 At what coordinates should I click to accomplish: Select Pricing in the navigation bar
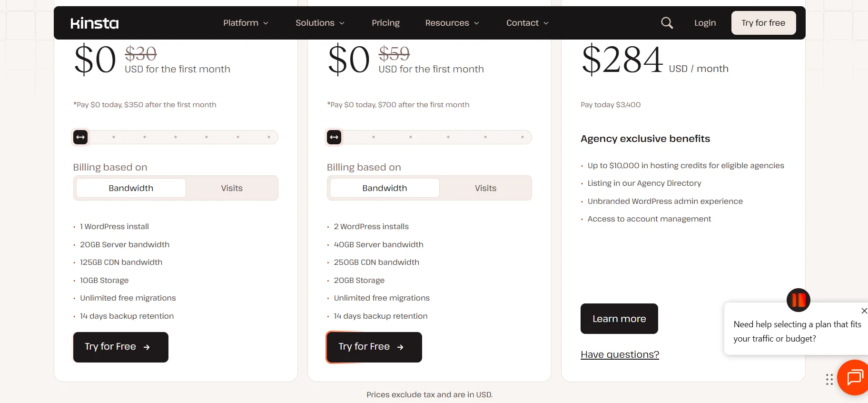(x=385, y=23)
